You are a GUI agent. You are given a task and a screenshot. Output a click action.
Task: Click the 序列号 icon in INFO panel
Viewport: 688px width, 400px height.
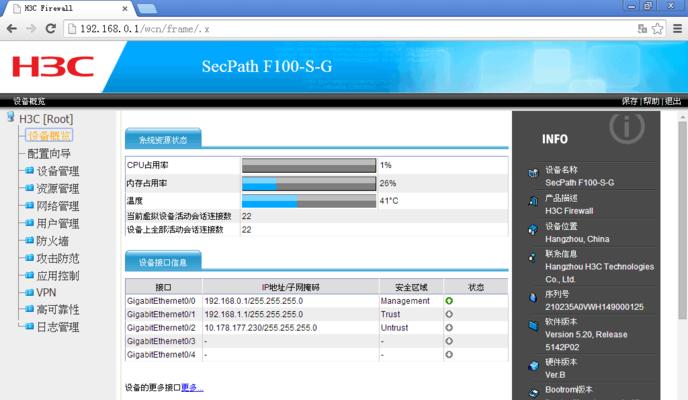tap(533, 297)
